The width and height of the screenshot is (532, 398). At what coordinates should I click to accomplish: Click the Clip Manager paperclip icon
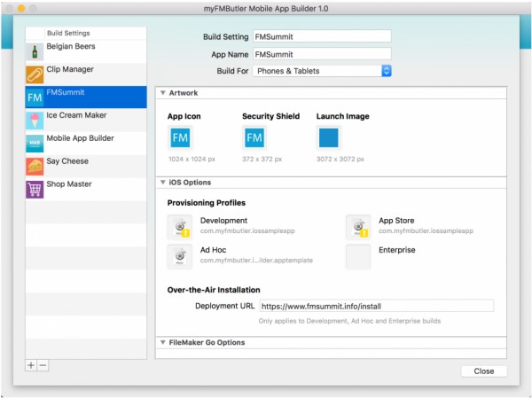point(35,74)
